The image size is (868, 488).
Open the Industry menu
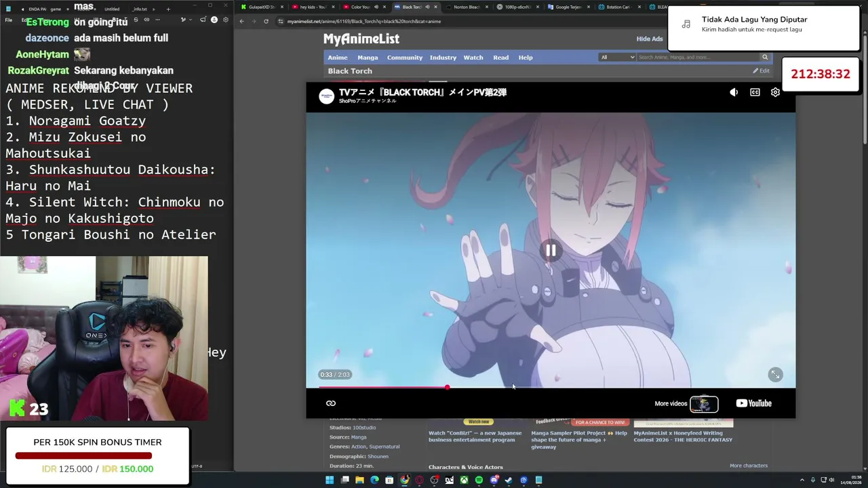(443, 58)
